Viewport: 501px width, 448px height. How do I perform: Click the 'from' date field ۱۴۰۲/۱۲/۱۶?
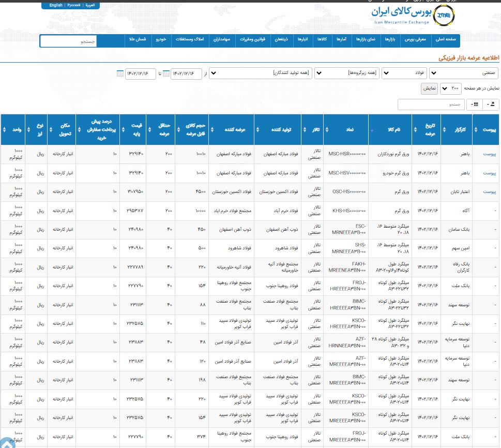[186, 73]
